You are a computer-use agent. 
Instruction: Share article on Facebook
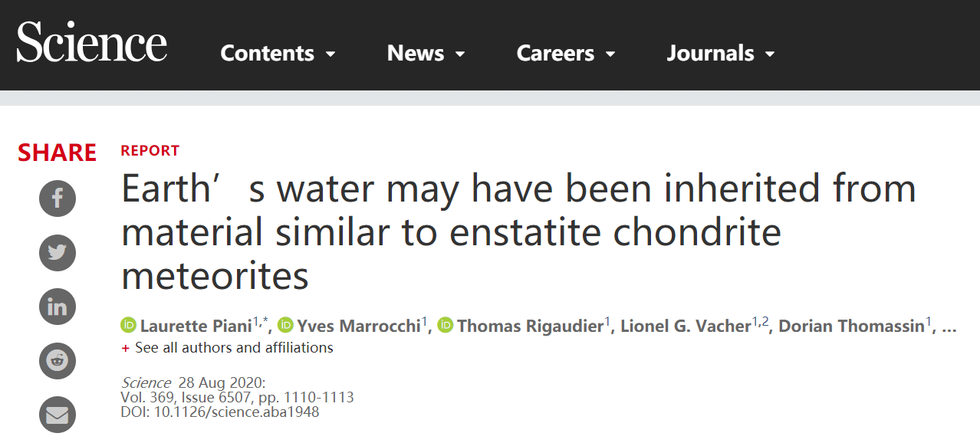click(x=58, y=199)
